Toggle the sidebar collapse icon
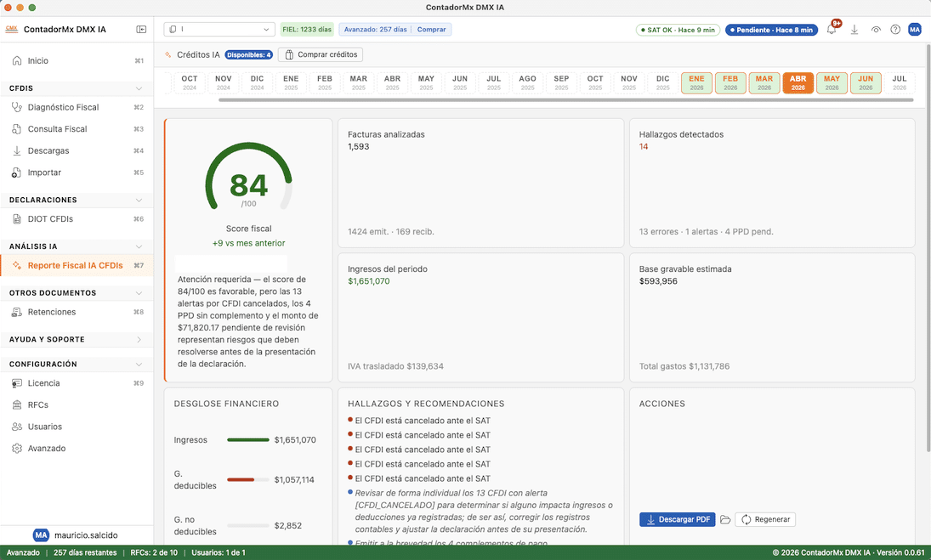Viewport: 931px width, 560px height. 141,29
